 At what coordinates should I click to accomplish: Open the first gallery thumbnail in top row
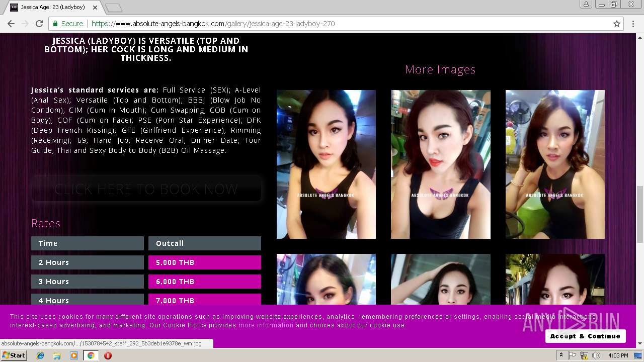click(x=326, y=164)
